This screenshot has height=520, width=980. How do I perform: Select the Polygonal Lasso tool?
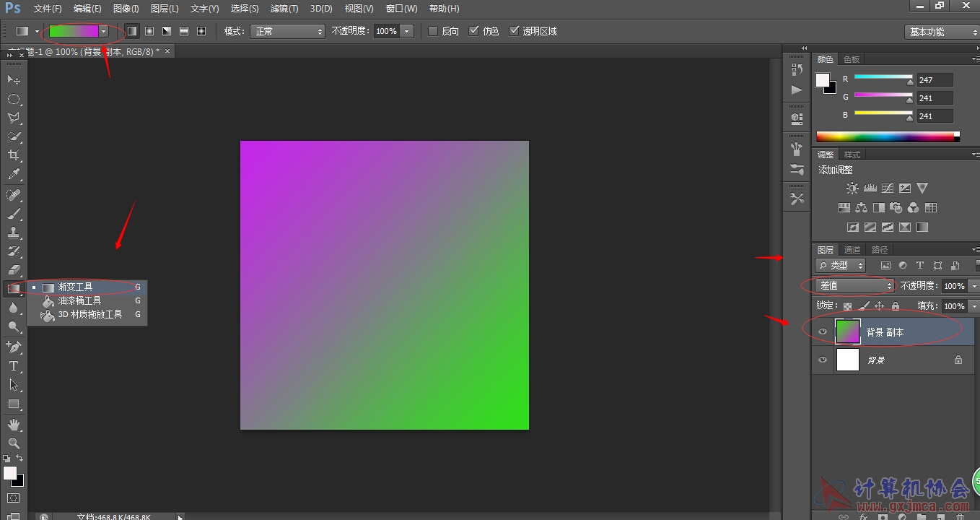click(14, 118)
